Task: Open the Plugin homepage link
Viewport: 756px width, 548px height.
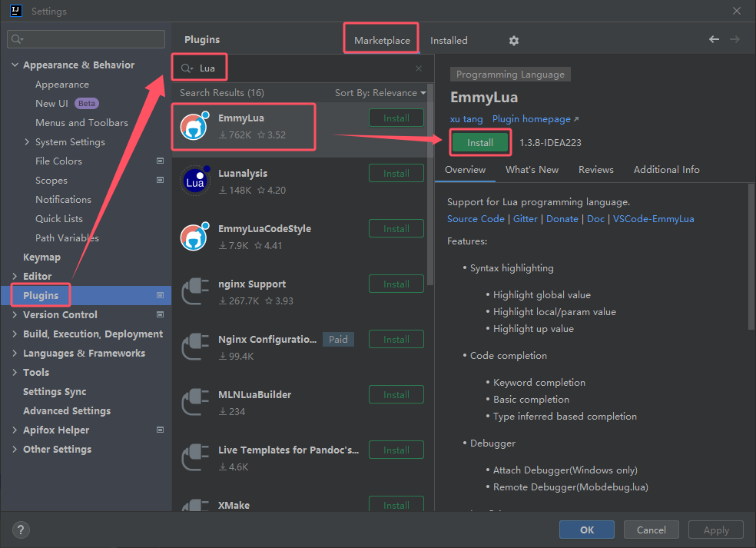Action: pyautogui.click(x=535, y=119)
